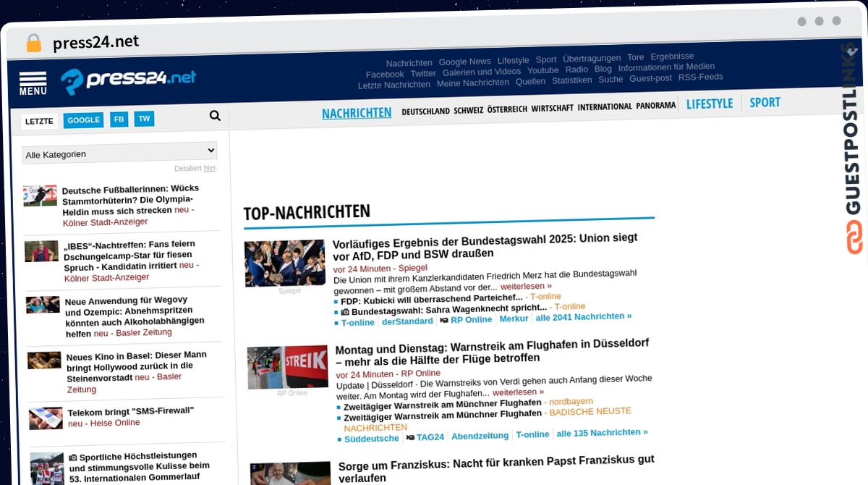This screenshot has height=485, width=868.
Task: Open SPORT section
Action: point(765,102)
